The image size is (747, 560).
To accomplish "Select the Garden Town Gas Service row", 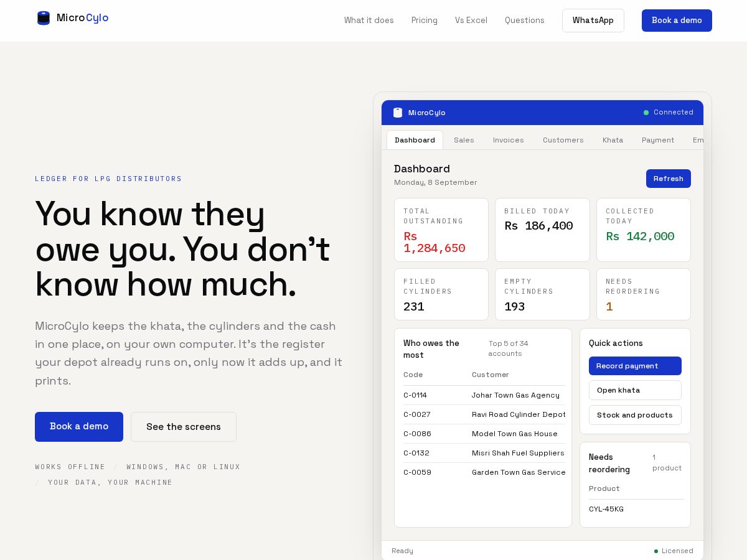I will pyautogui.click(x=484, y=472).
